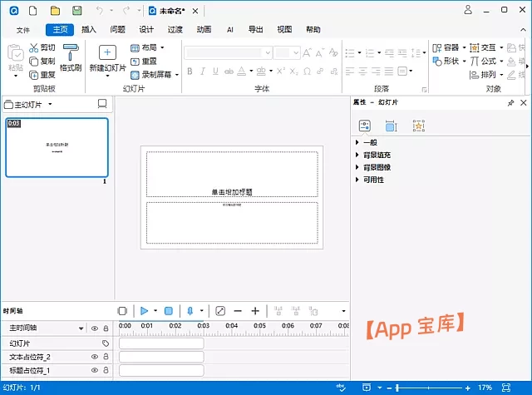Click the blue stop button in timeline
Screen dimensions: 532x395
click(x=169, y=310)
